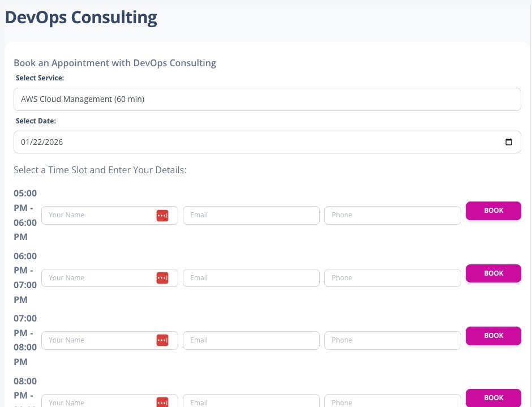The width and height of the screenshot is (532, 407).
Task: Open the calendar picker on the date field
Action: click(509, 142)
